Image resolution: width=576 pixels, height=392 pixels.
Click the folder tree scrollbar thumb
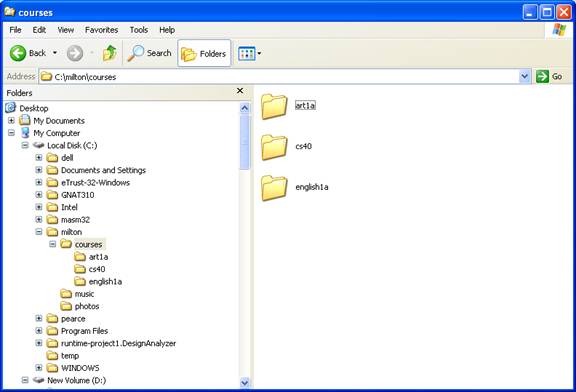pyautogui.click(x=245, y=143)
